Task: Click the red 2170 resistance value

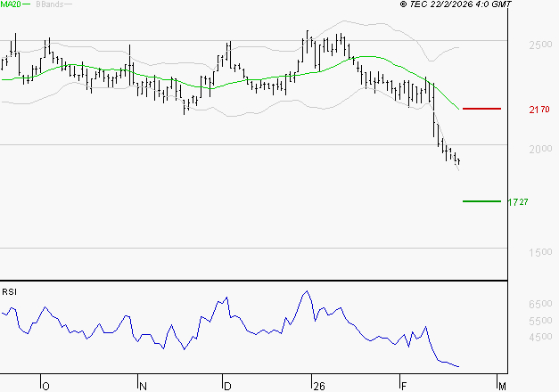Action: click(539, 110)
